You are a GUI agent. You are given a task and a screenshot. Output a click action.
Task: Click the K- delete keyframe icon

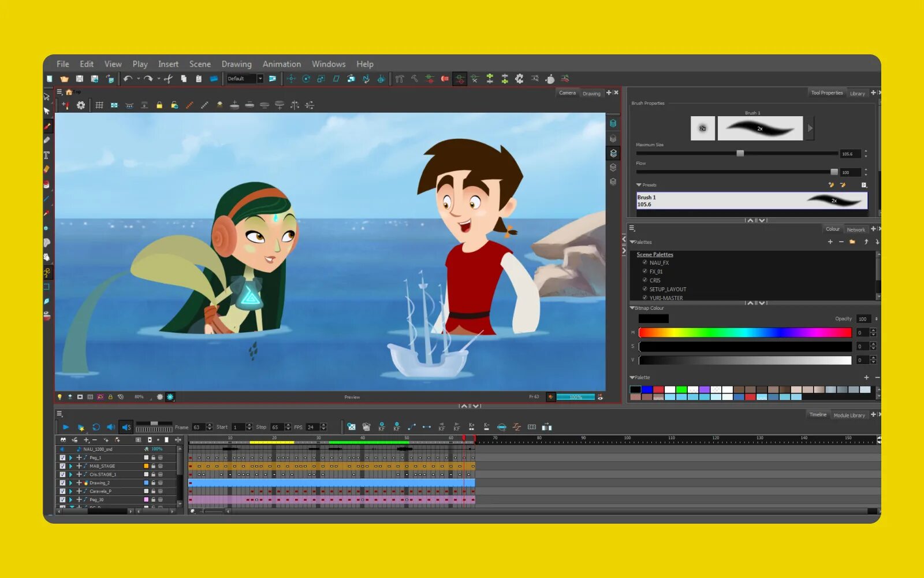(487, 427)
